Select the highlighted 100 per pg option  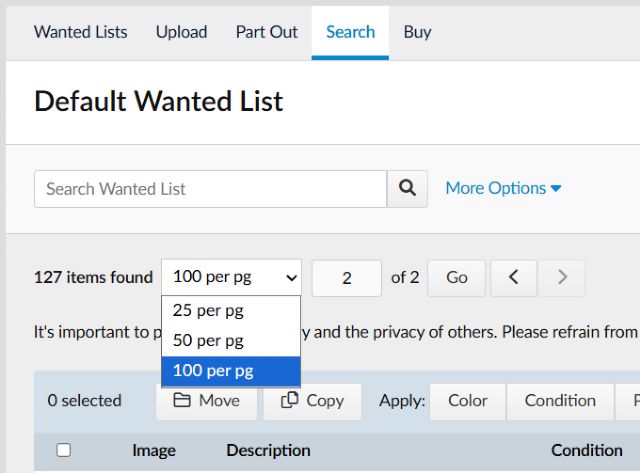[213, 371]
